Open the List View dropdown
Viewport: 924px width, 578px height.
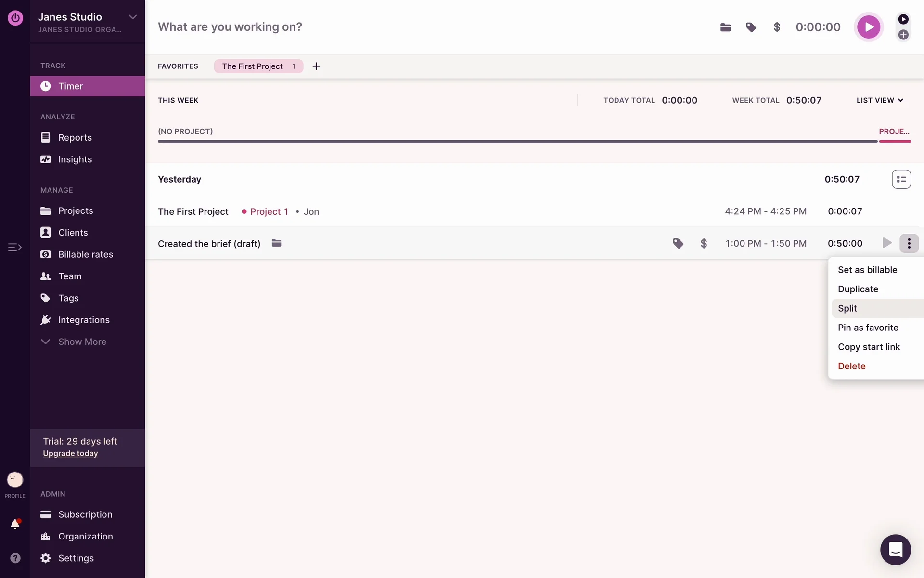point(880,100)
